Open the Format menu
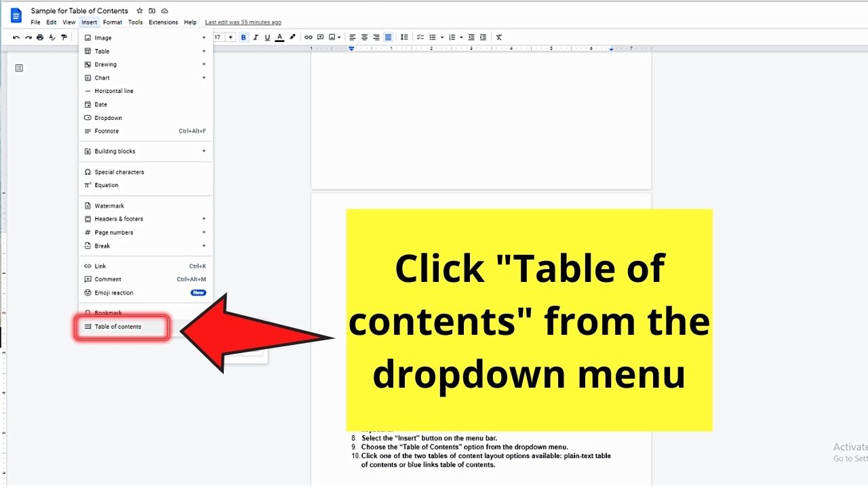 pos(112,22)
